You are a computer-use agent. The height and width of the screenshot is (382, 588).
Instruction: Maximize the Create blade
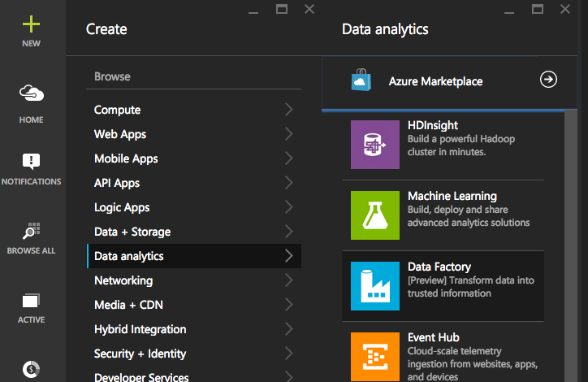click(x=282, y=9)
